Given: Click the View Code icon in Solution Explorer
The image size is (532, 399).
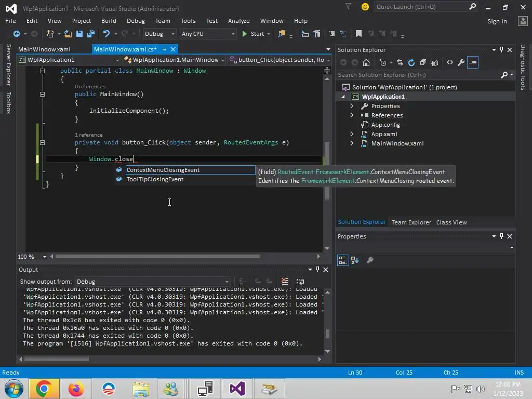Looking at the screenshot, I should pyautogui.click(x=450, y=62).
